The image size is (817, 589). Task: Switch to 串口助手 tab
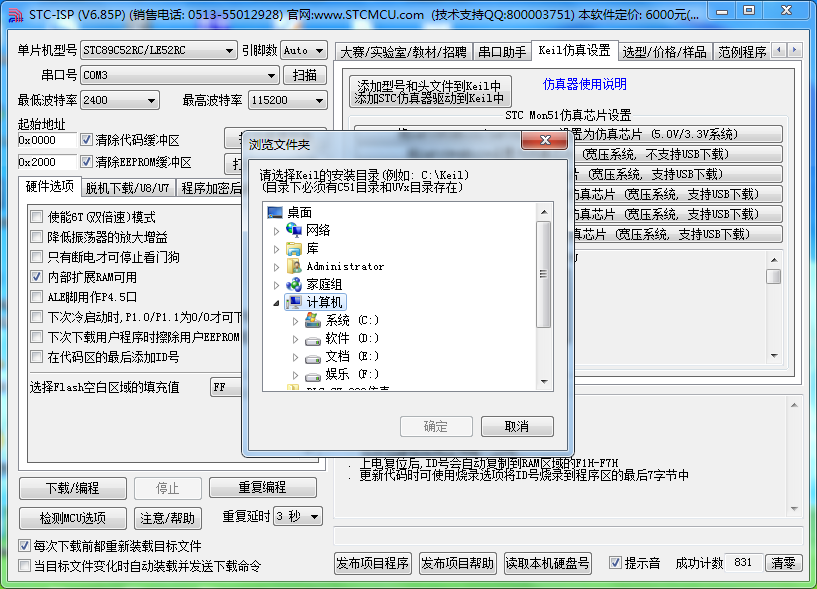502,52
